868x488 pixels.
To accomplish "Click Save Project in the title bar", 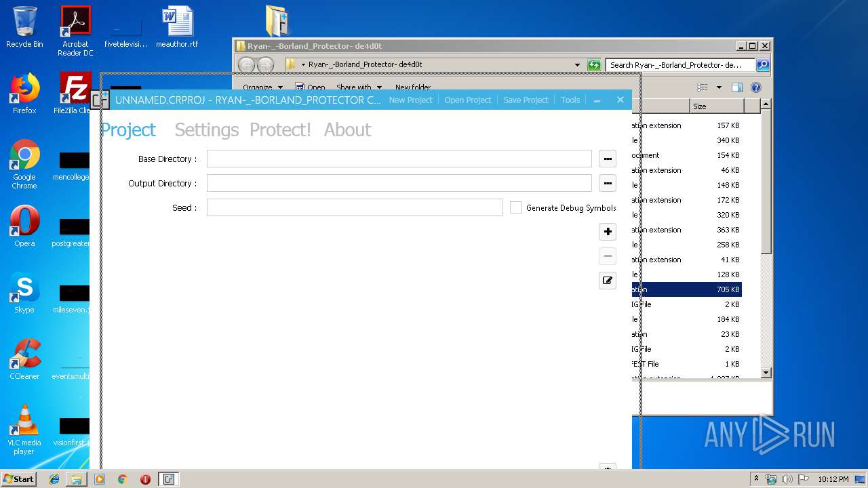I will [x=526, y=100].
